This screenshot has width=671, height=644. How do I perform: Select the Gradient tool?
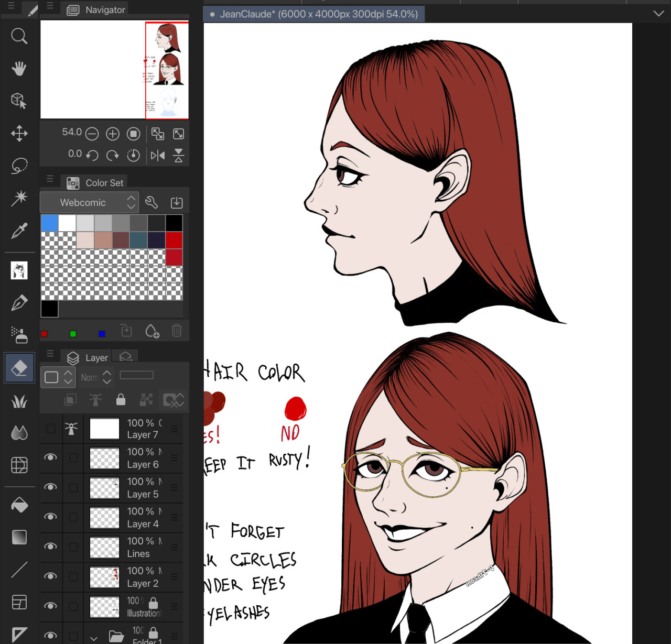pyautogui.click(x=19, y=537)
